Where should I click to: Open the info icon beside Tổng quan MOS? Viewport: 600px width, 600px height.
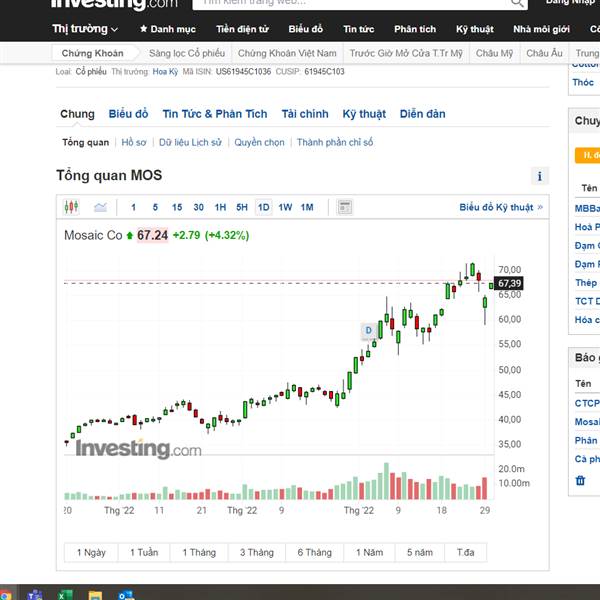coord(540,176)
